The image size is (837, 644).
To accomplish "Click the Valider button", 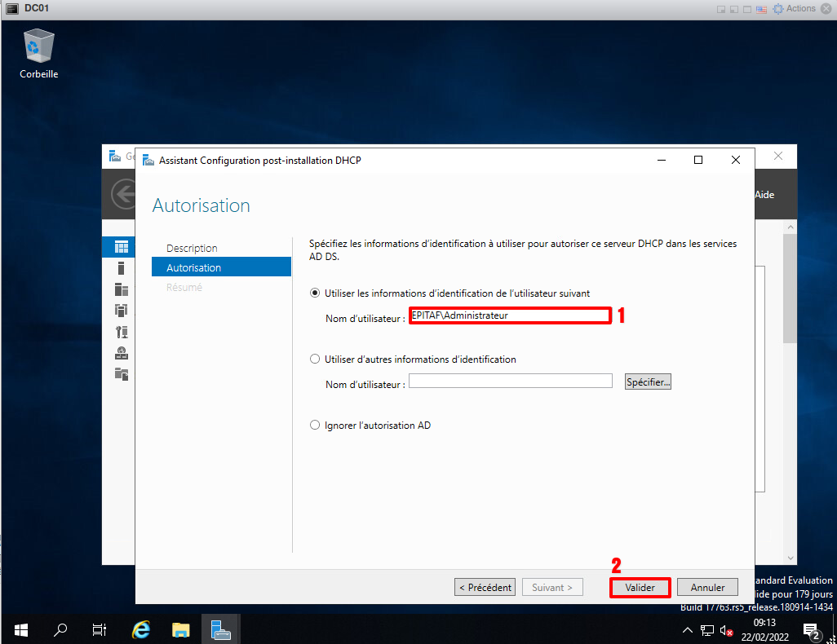I will pos(640,587).
